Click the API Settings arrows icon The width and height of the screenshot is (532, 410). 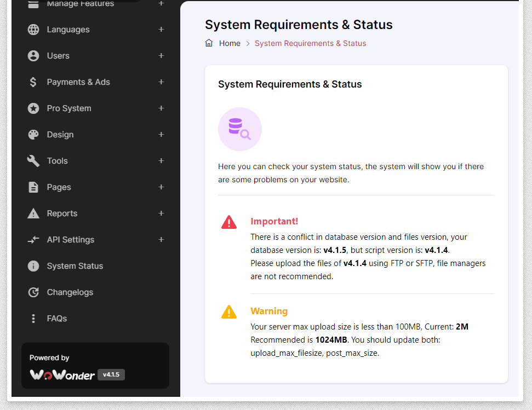[33, 240]
